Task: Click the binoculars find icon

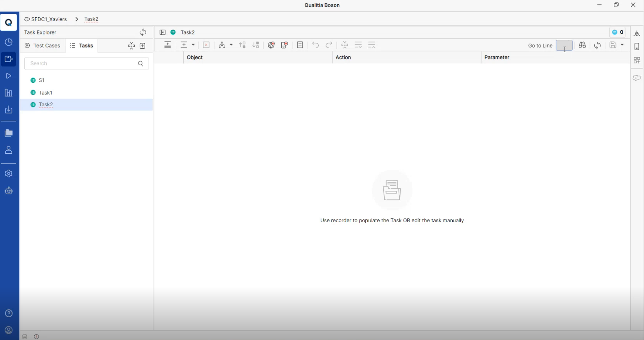Action: click(x=582, y=45)
